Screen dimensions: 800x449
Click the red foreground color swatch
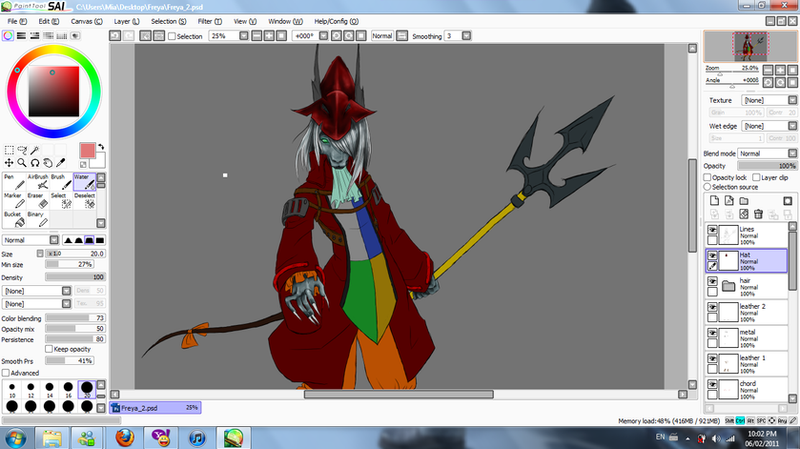87,151
